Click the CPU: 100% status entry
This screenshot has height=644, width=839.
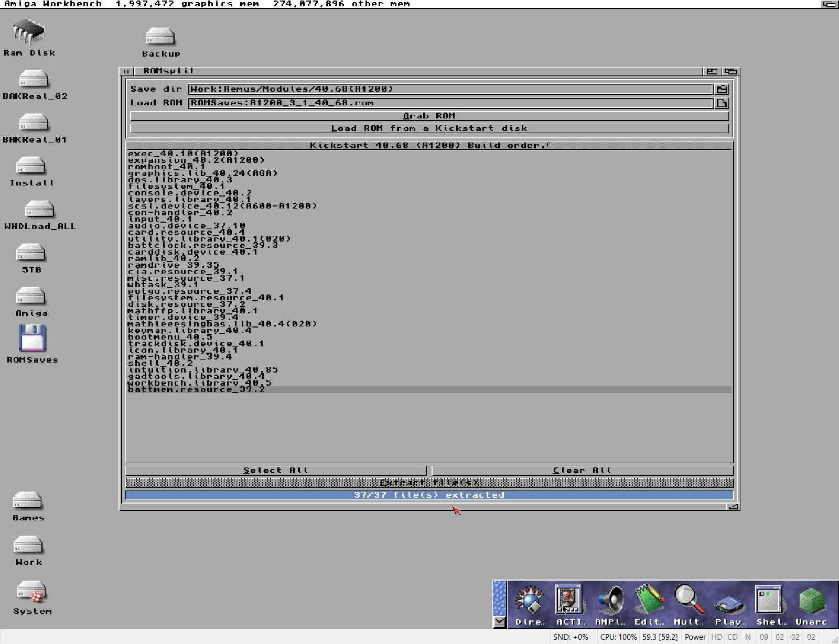618,637
